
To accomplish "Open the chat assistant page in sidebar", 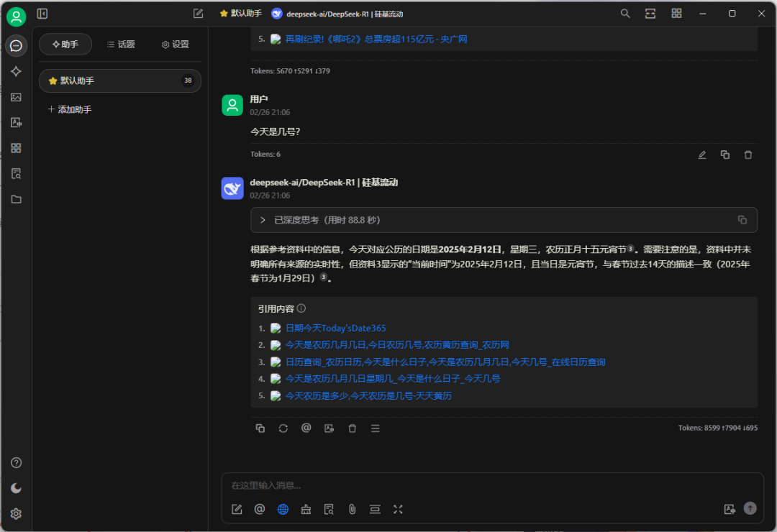I will [x=17, y=46].
